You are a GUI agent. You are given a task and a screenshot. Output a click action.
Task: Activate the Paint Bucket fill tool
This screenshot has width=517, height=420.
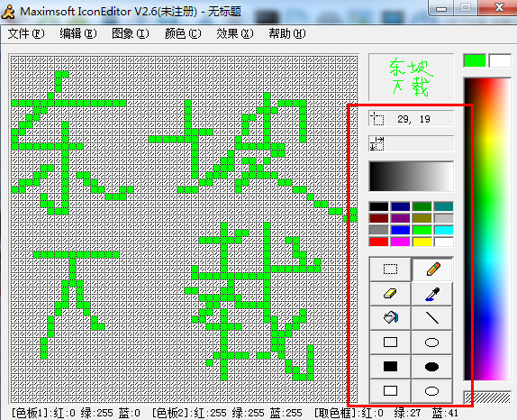pos(390,318)
